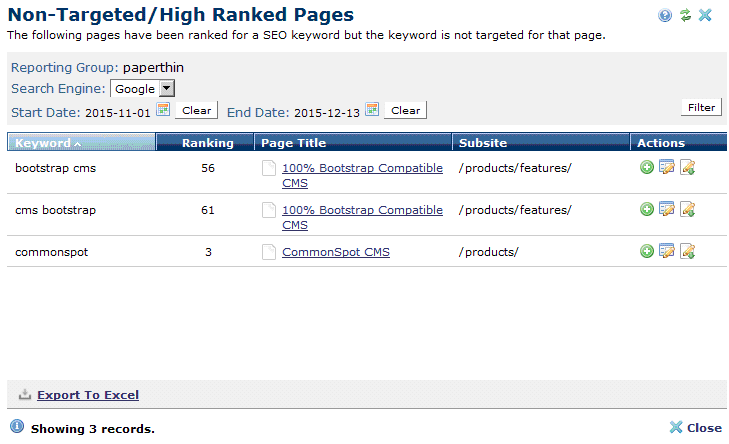Open Start Date calendar picker icon
The width and height of the screenshot is (729, 444).
coord(164,109)
